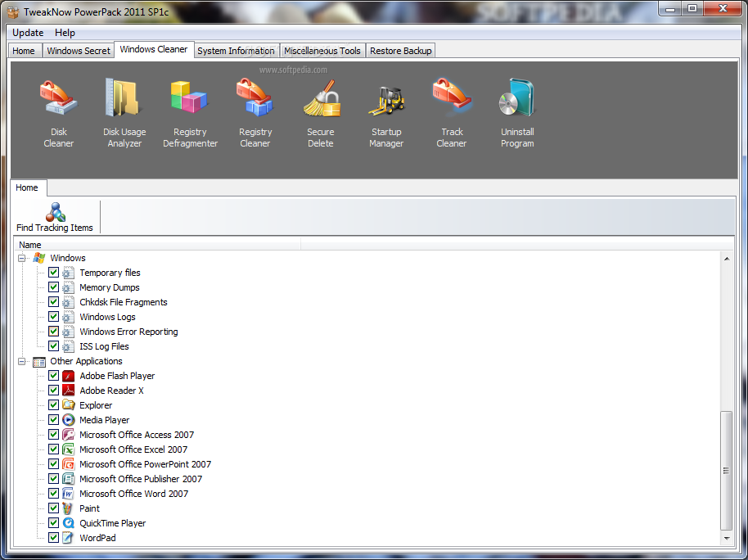
Task: Launch Secure Delete
Action: (x=321, y=113)
